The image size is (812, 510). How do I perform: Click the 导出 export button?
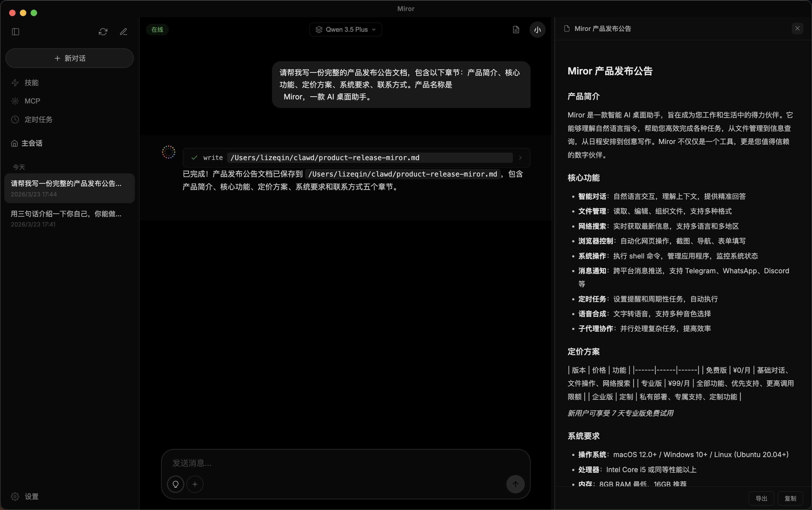(762, 498)
